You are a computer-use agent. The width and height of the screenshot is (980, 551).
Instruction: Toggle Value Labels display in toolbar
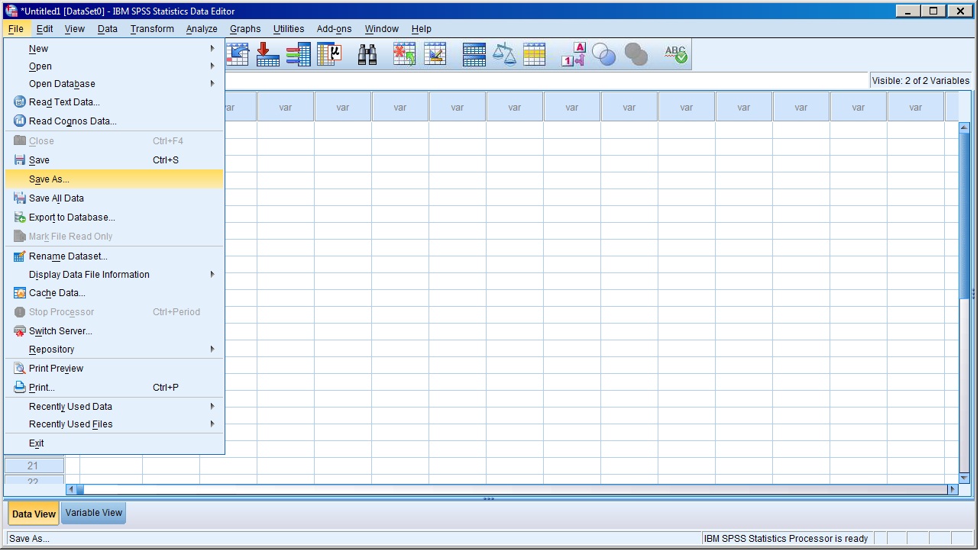tap(573, 54)
